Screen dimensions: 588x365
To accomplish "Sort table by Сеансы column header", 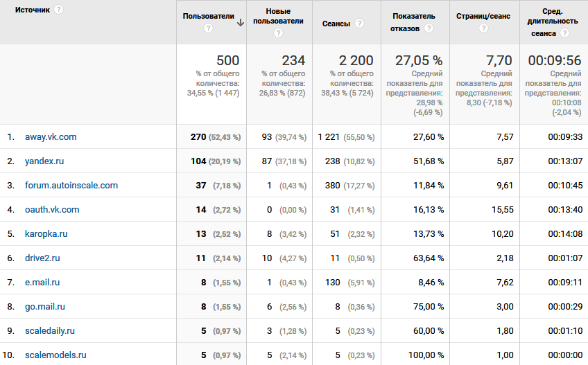I will click(336, 24).
